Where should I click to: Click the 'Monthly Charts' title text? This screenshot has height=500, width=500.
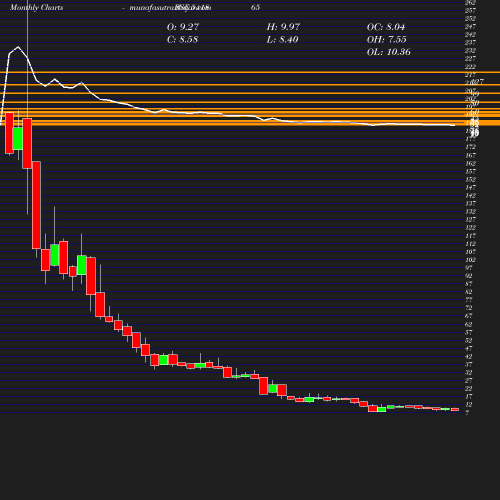pyautogui.click(x=36, y=7)
